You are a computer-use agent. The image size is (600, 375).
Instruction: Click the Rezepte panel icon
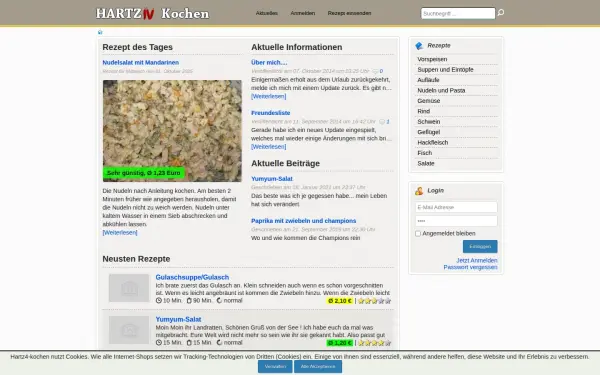419,46
